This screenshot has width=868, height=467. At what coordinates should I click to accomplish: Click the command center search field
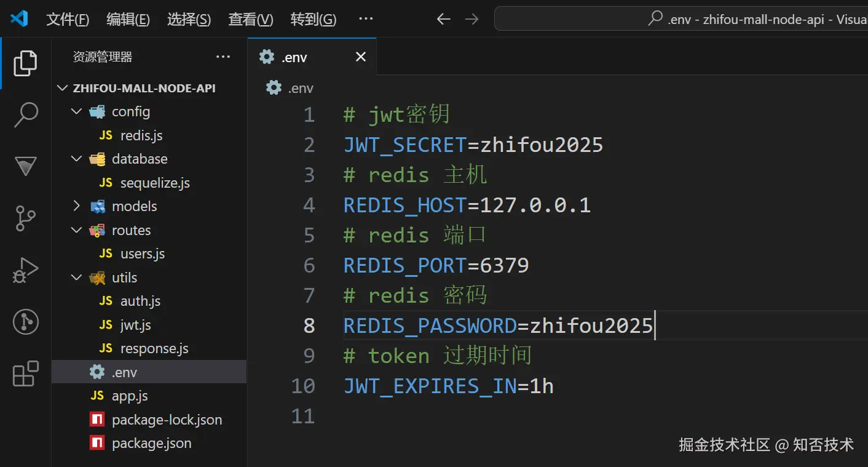pyautogui.click(x=681, y=19)
